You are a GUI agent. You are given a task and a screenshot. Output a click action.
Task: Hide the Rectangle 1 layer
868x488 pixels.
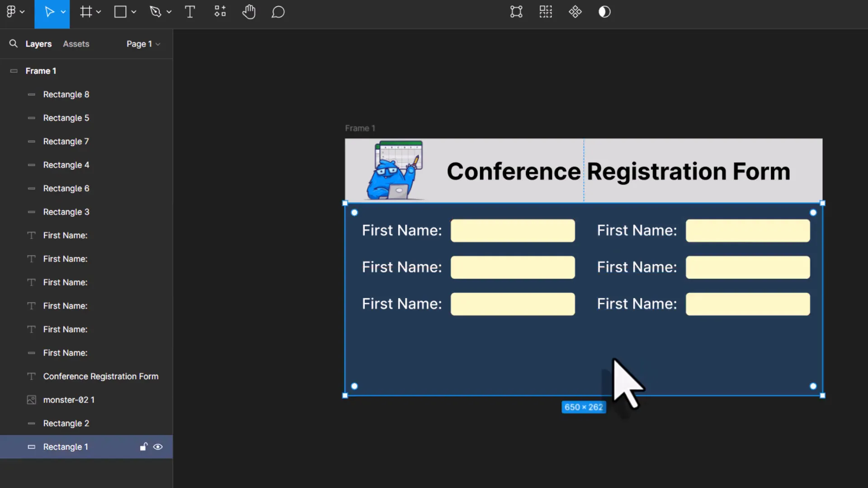click(x=158, y=446)
